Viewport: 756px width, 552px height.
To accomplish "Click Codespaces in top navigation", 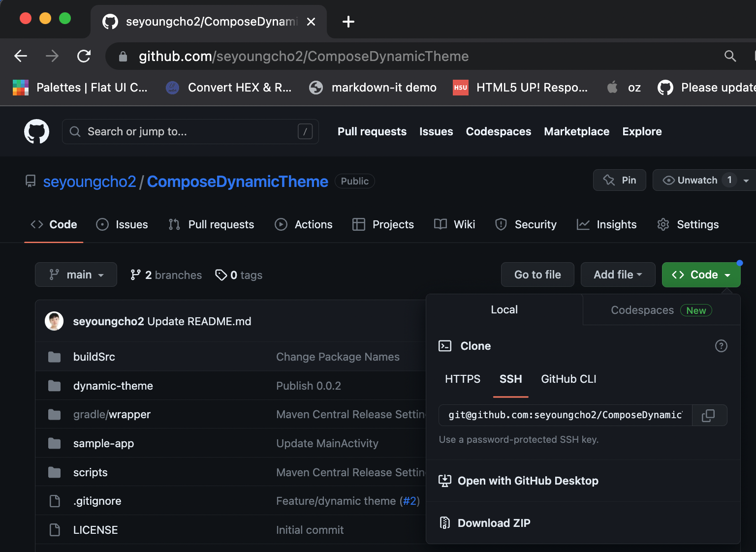I will pyautogui.click(x=499, y=131).
